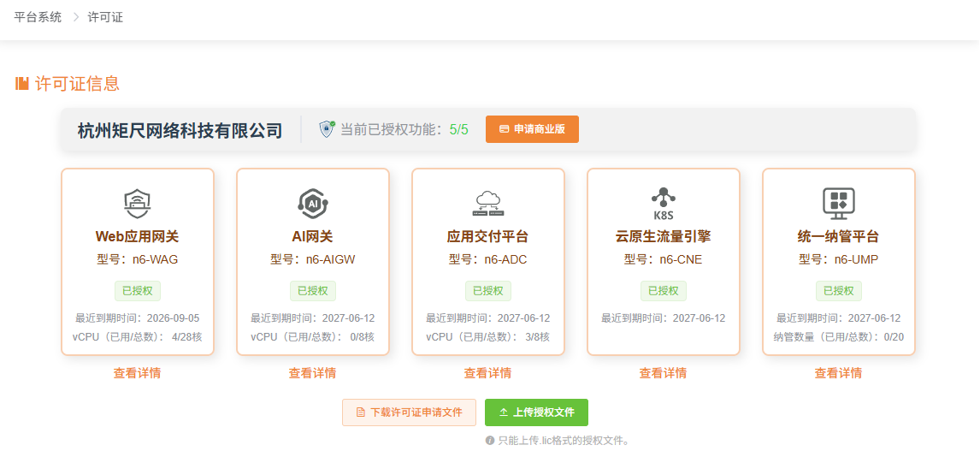The width and height of the screenshot is (980, 451).
Task: Click the 云原生流量引擎 card title
Action: pos(663,236)
